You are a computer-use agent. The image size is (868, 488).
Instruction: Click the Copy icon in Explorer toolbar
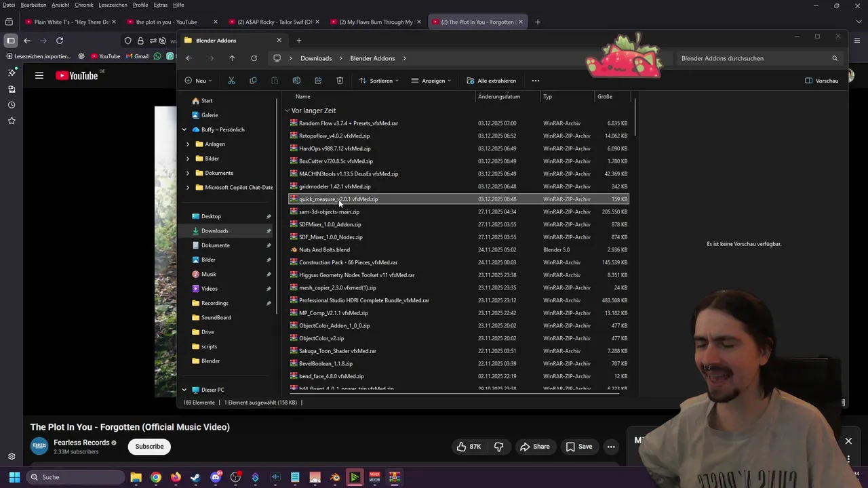coord(253,81)
